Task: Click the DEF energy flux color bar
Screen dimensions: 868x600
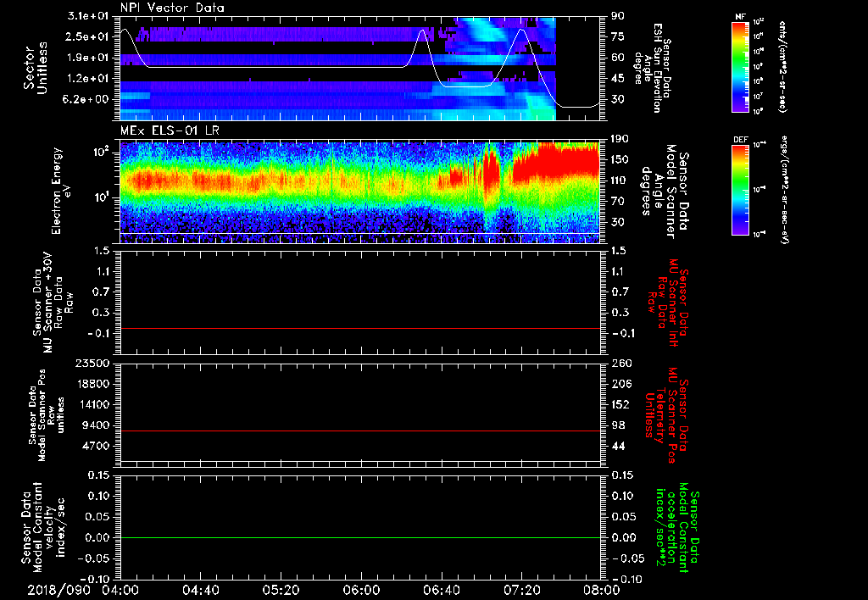Action: (740, 190)
